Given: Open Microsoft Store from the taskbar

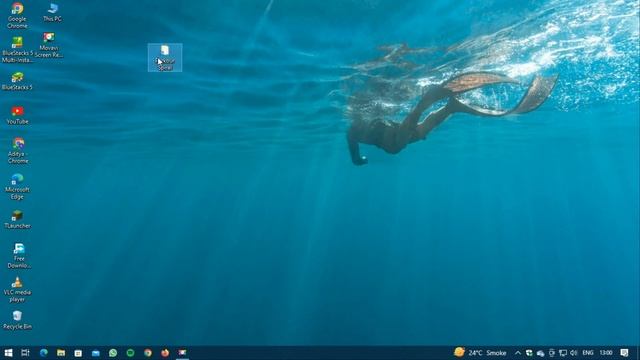Looking at the screenshot, I should 78,353.
